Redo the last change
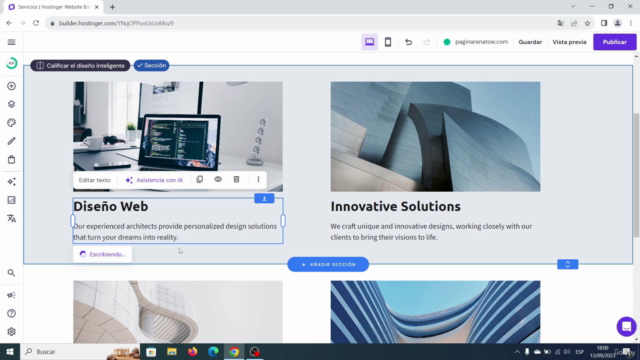 tap(427, 42)
